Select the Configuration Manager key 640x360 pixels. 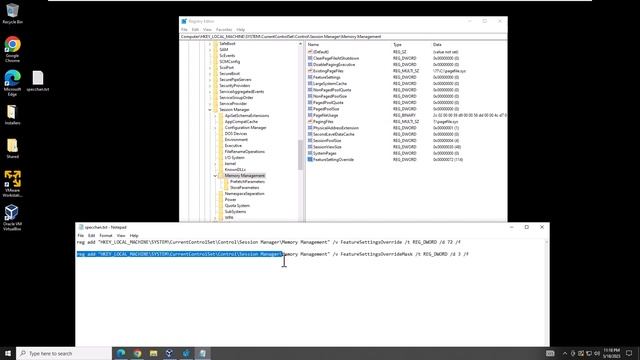coord(245,128)
